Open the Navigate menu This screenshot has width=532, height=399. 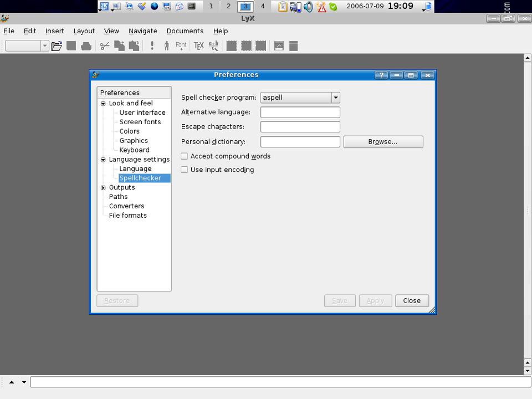(x=142, y=31)
